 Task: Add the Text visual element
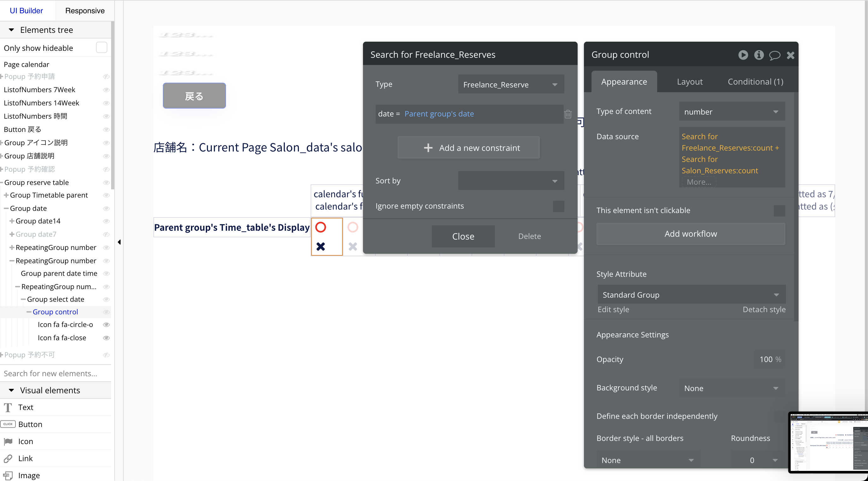pos(26,407)
